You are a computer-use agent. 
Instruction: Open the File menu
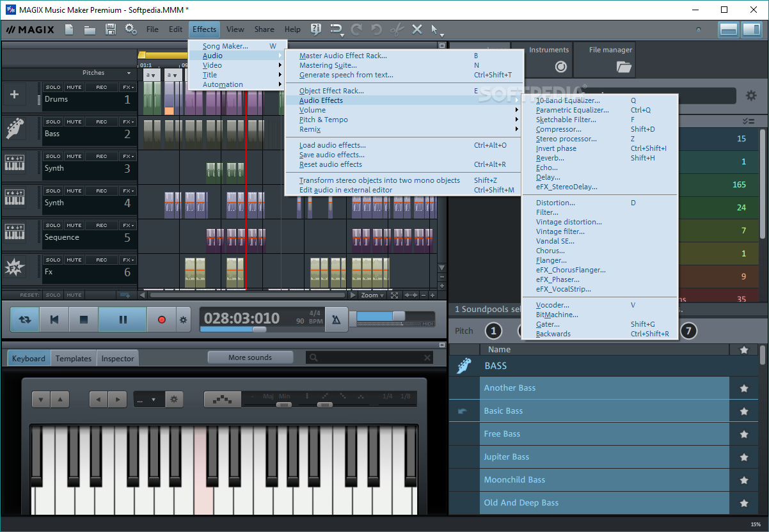pos(152,29)
